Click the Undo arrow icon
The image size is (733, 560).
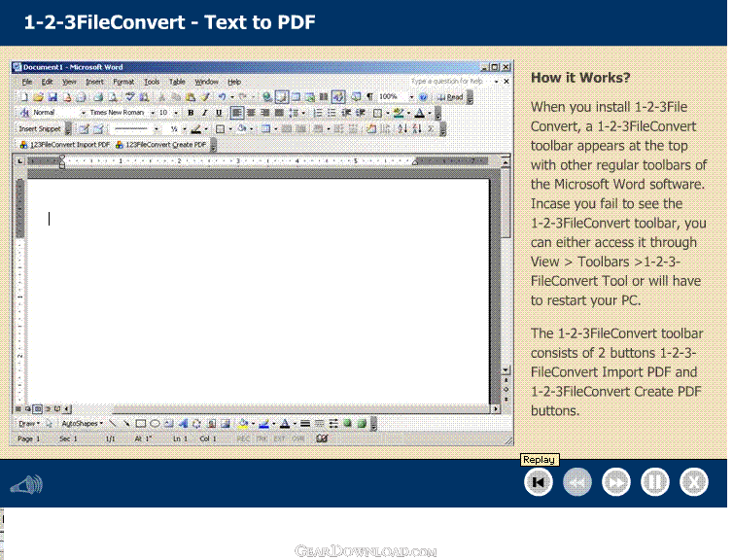click(222, 97)
